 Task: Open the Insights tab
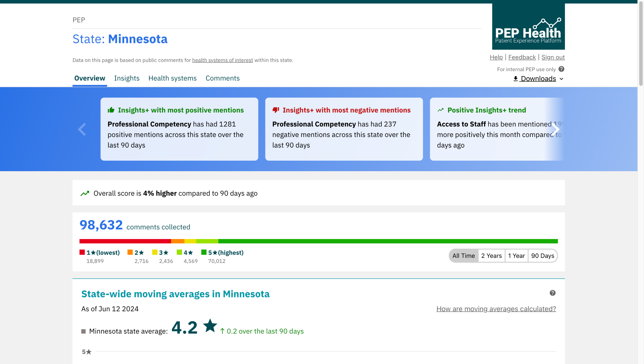tap(127, 78)
